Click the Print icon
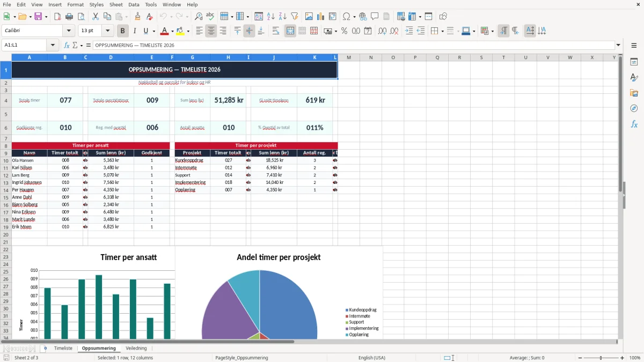The width and height of the screenshot is (644, 362). [69, 17]
